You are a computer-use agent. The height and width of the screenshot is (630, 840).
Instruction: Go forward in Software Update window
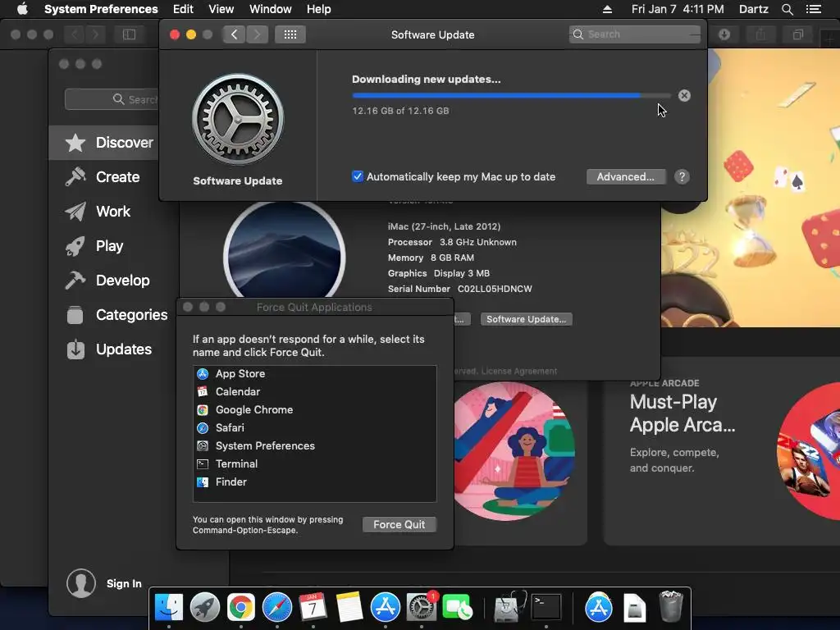click(257, 34)
